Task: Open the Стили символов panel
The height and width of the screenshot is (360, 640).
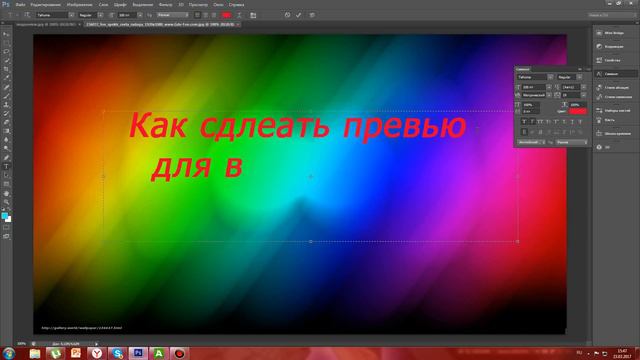Action: coord(615,97)
